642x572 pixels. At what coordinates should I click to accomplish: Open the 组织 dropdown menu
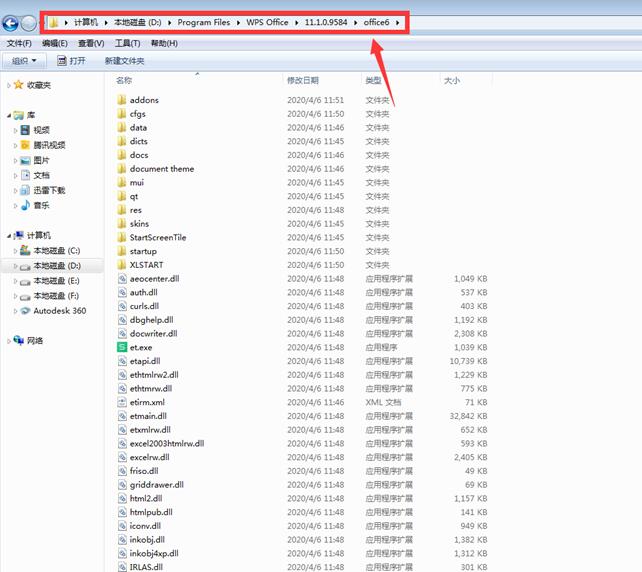click(24, 61)
